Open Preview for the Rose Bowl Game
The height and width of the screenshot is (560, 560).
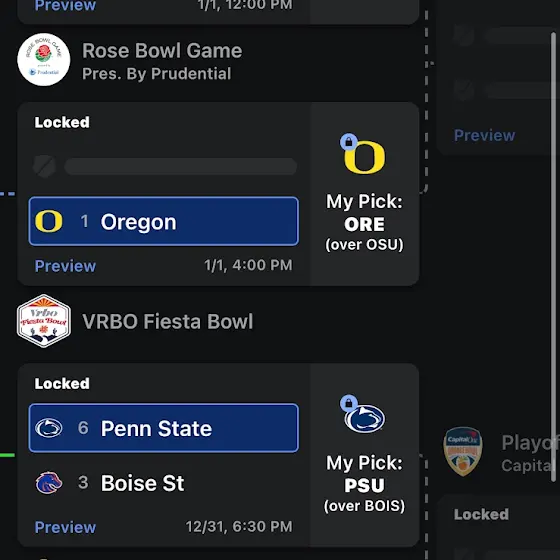[65, 266]
